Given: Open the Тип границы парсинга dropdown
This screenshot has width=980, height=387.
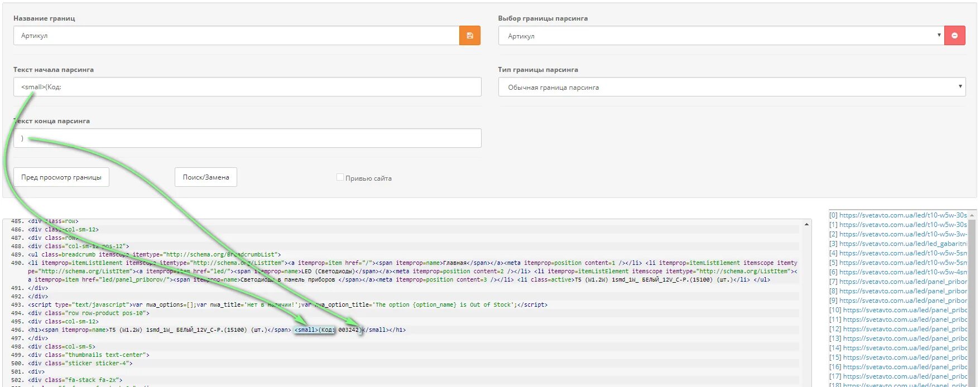Looking at the screenshot, I should pyautogui.click(x=732, y=87).
